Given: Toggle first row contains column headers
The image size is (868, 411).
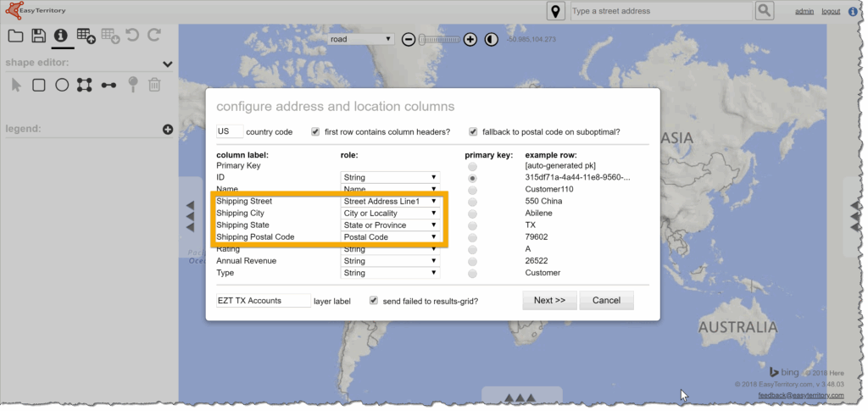Looking at the screenshot, I should (316, 131).
